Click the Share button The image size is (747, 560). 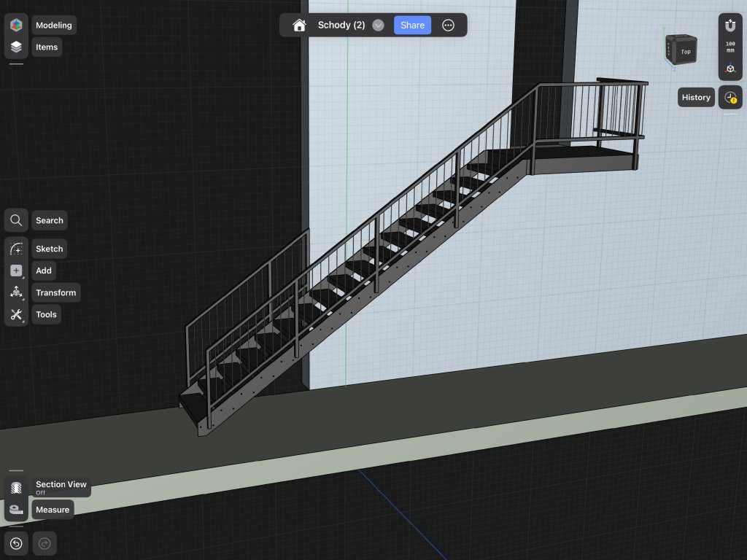click(x=412, y=25)
